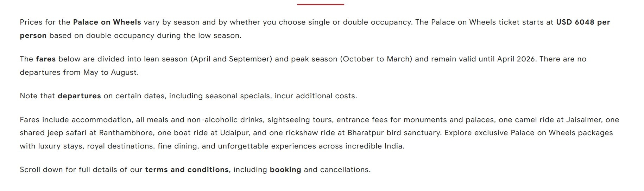
Task: Click the '(October to March)' peak season text
Action: point(376,59)
